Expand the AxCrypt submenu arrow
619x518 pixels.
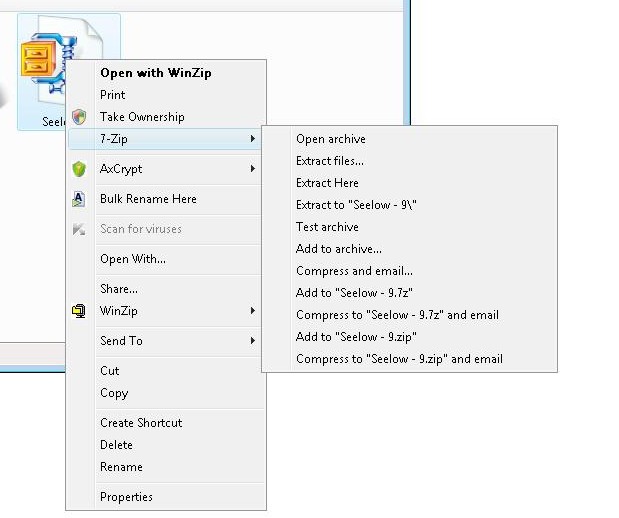(253, 169)
